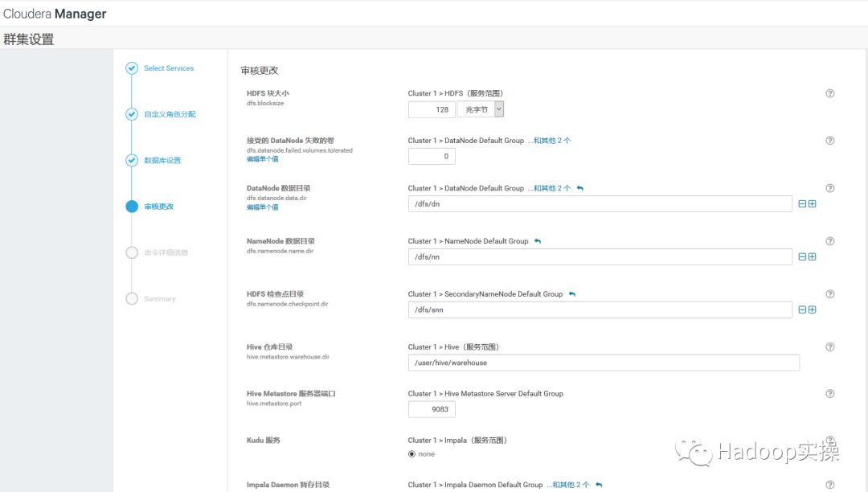
Task: Add another checkpoint directory with the plus icon
Action: pos(812,310)
